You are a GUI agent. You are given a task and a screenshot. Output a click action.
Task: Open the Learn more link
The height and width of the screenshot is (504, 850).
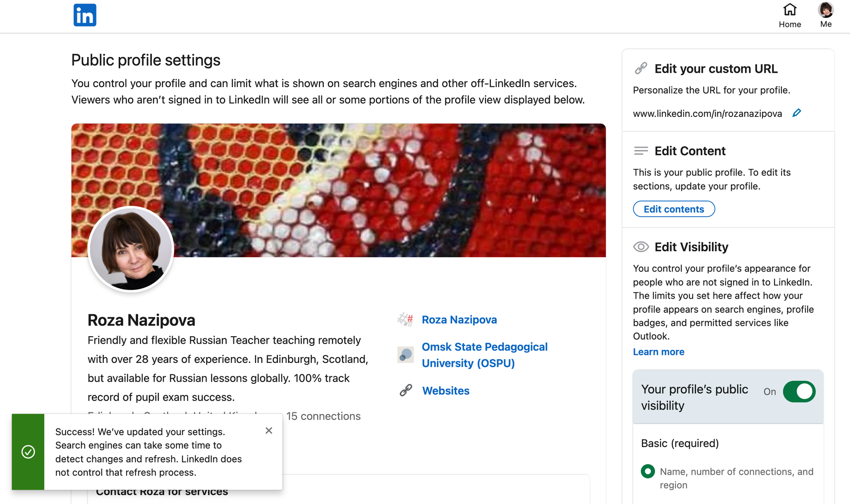tap(658, 352)
